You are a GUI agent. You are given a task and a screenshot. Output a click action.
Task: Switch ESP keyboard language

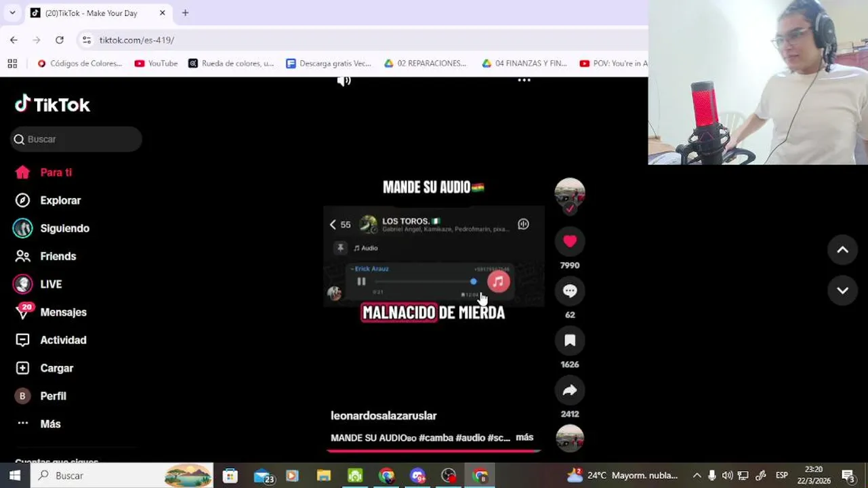point(781,475)
